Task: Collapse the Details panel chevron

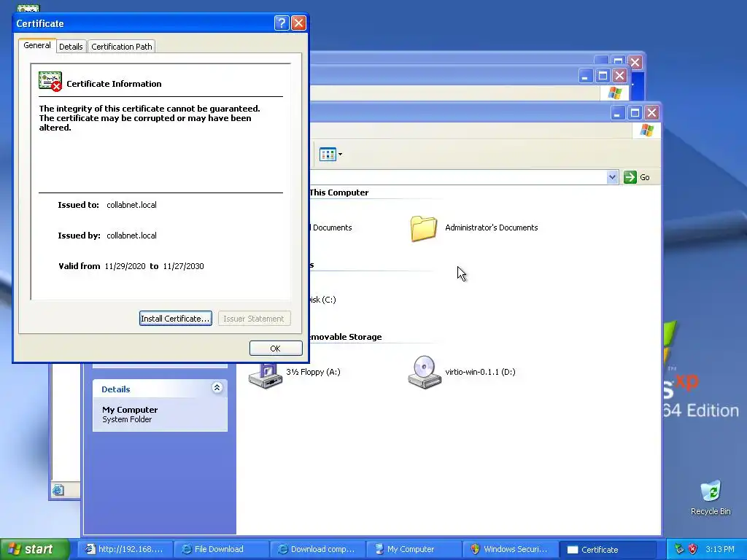Action: (x=217, y=388)
